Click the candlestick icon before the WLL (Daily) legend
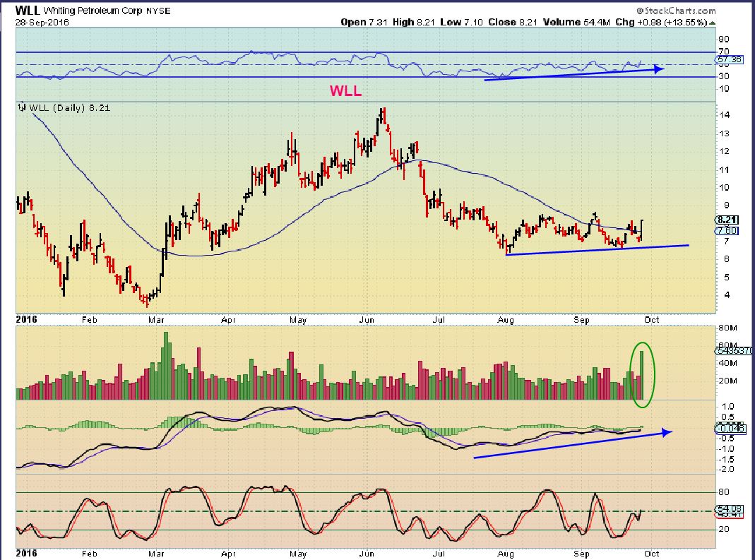Viewport: 755px width, 560px height. click(22, 107)
